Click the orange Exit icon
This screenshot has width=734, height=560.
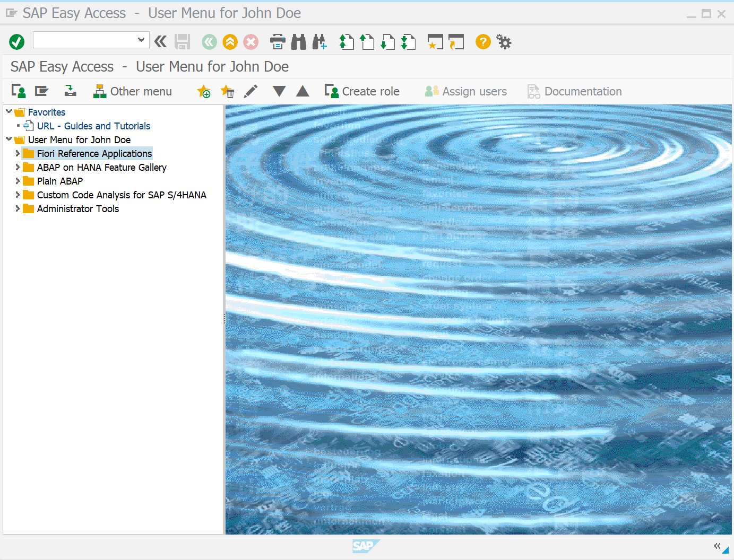point(230,42)
